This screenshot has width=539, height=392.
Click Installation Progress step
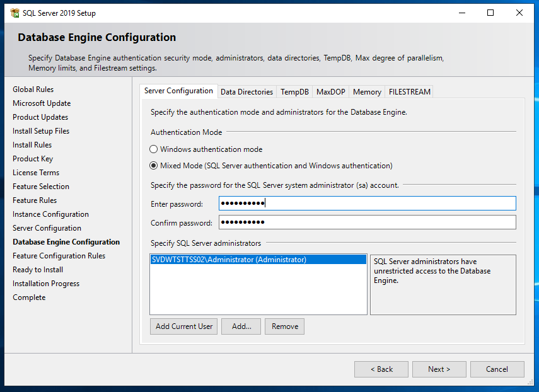pos(46,284)
